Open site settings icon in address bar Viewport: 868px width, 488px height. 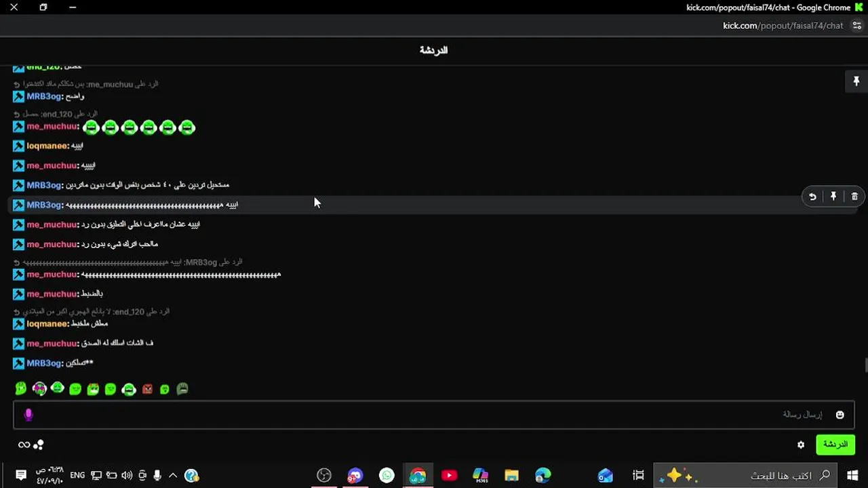click(x=857, y=26)
